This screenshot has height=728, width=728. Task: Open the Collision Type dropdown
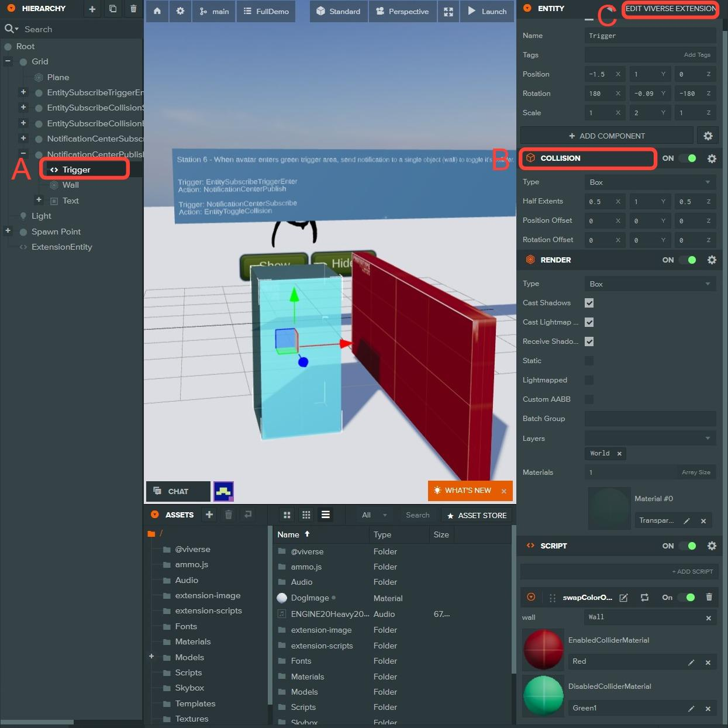click(x=650, y=182)
